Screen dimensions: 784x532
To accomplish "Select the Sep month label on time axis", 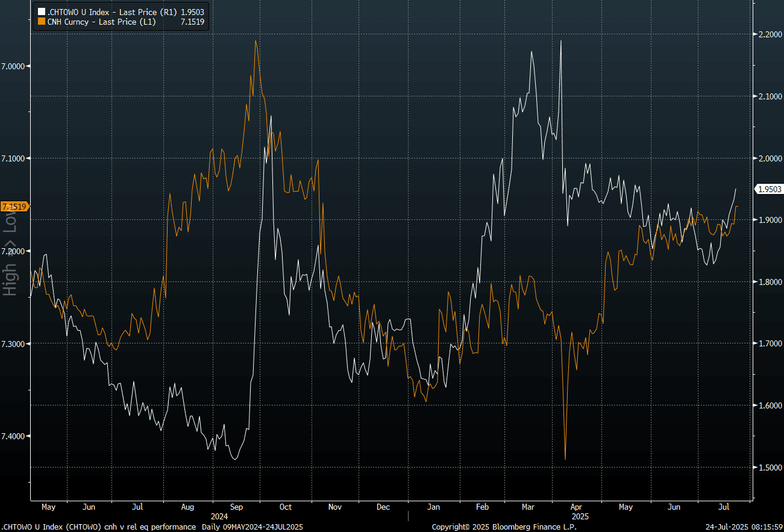I will tap(236, 507).
